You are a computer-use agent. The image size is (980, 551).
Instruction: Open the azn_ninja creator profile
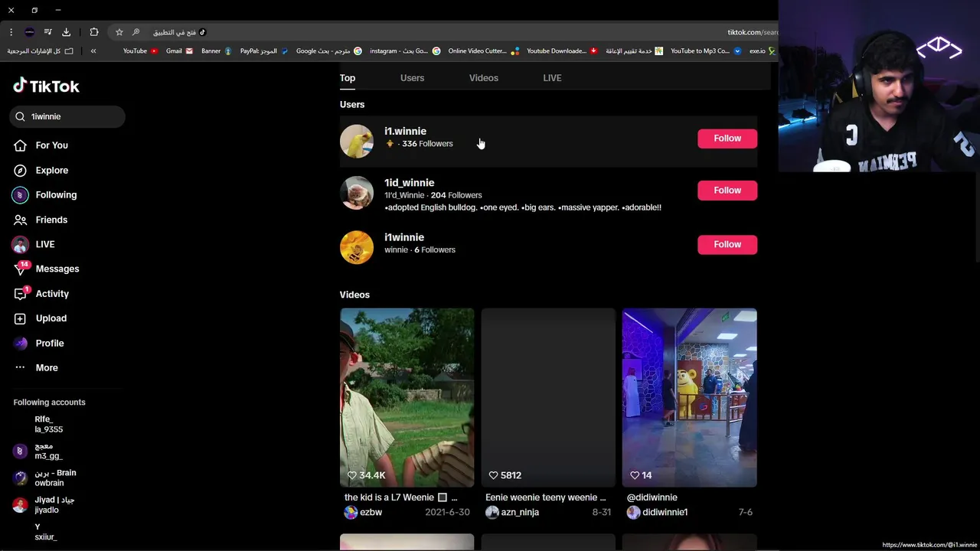click(x=512, y=512)
